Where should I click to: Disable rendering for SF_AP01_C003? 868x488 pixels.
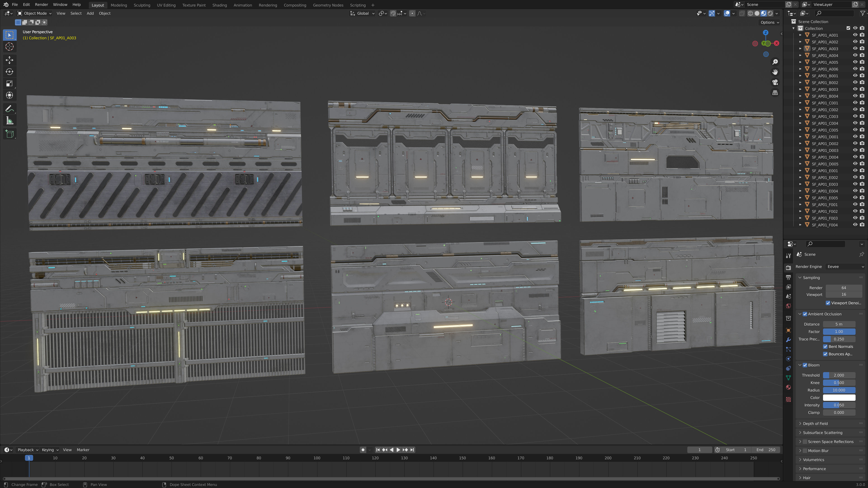coord(862,117)
